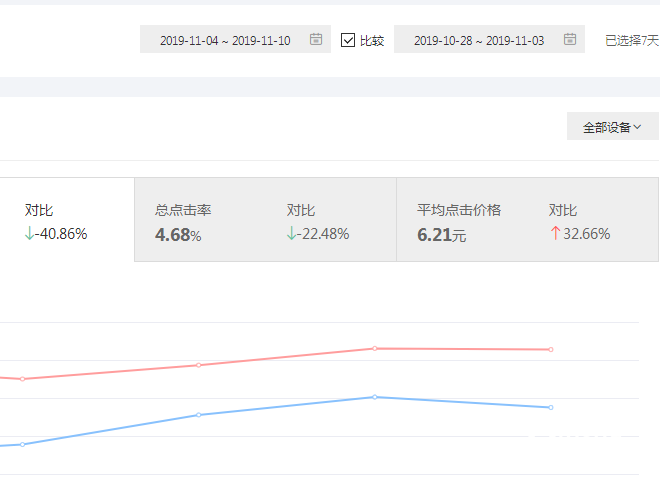Select the 总点击率 metric card

(x=265, y=220)
